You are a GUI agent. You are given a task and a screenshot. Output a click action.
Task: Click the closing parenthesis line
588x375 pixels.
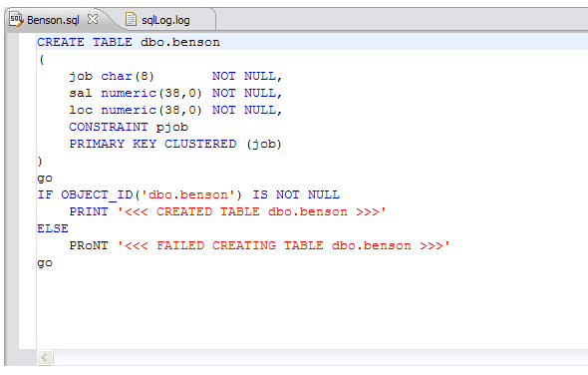coord(40,161)
